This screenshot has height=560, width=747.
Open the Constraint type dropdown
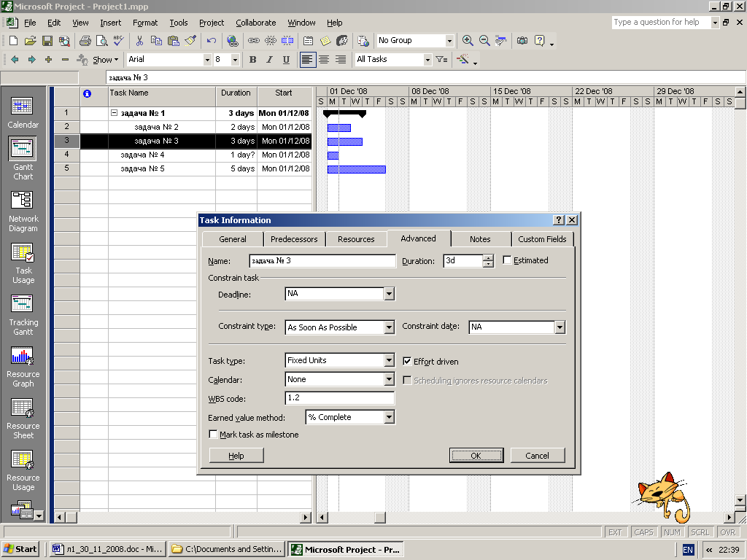[390, 327]
